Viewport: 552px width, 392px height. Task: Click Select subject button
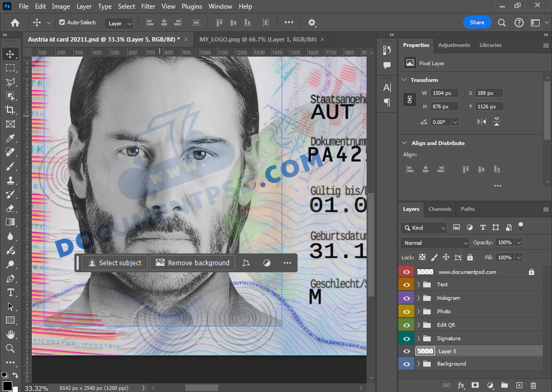click(x=115, y=263)
